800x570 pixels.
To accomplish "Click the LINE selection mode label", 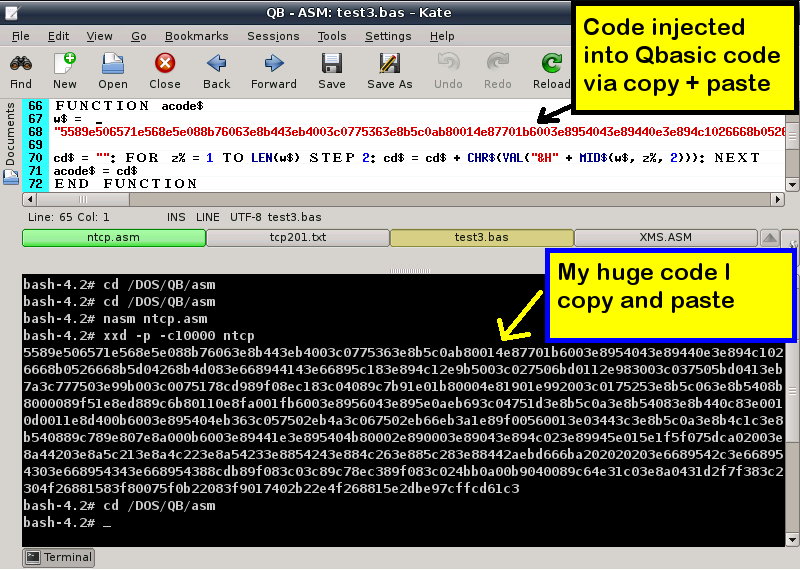I will point(208,217).
